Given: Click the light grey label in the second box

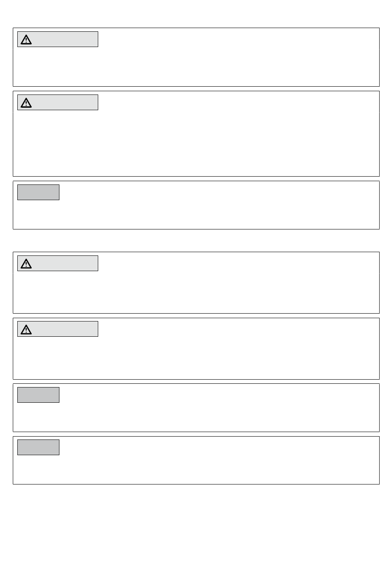Looking at the screenshot, I should tap(58, 102).
